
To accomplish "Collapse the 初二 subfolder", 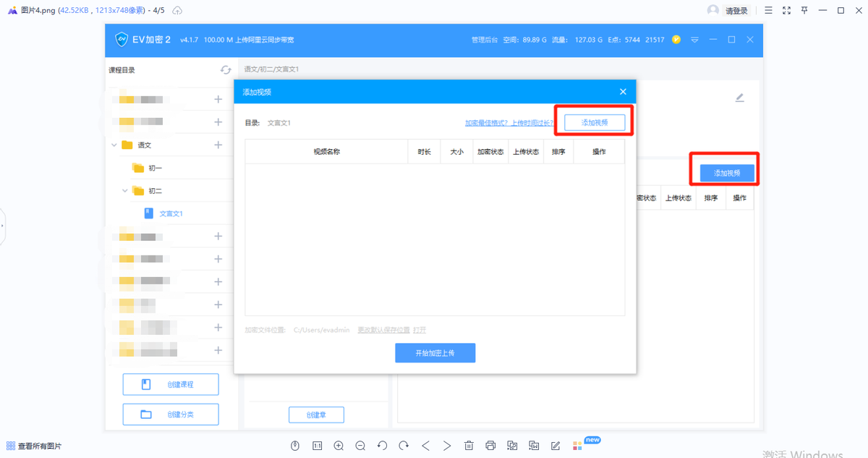I will coord(124,190).
